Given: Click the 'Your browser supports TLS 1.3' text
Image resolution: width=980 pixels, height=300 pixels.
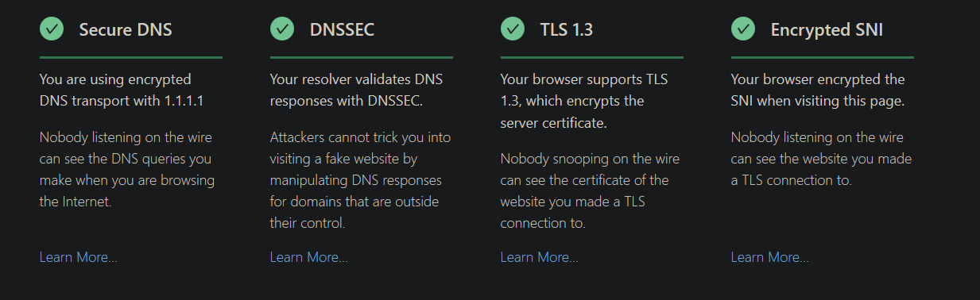Looking at the screenshot, I should 583,101.
